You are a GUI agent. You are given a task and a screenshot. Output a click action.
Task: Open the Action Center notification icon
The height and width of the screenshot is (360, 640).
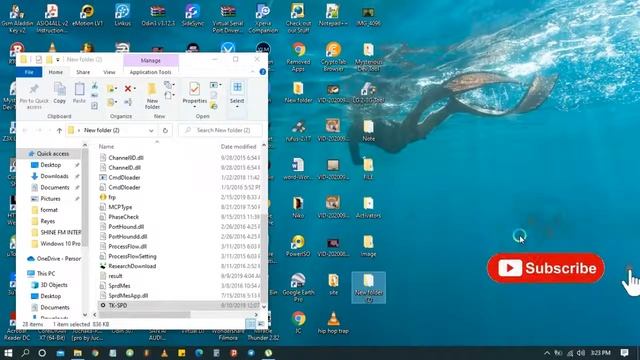(x=624, y=353)
